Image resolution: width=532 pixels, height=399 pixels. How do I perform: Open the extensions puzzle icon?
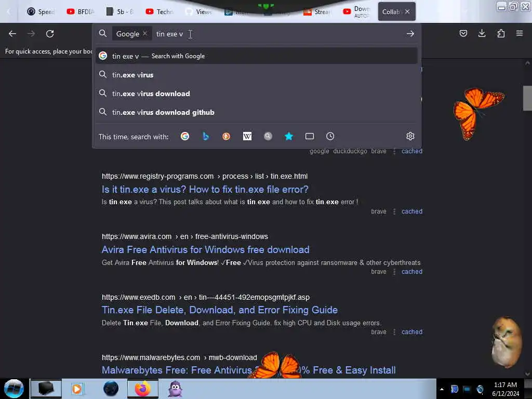click(501, 33)
